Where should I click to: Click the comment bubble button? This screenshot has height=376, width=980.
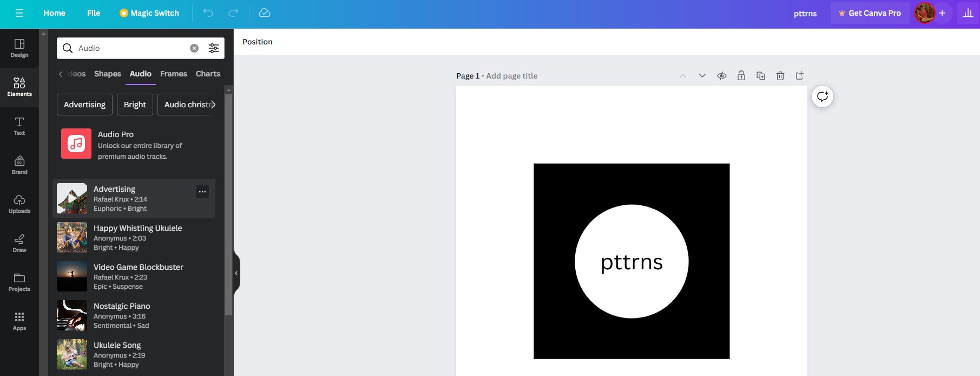tap(823, 96)
